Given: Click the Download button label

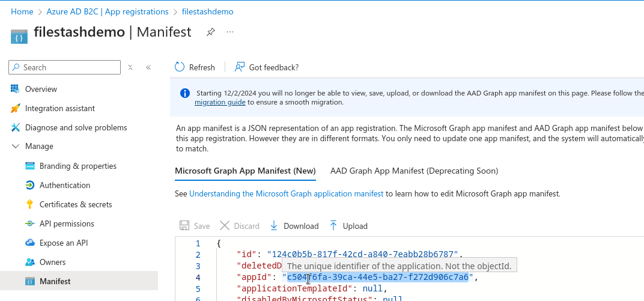Looking at the screenshot, I should click(x=301, y=227).
